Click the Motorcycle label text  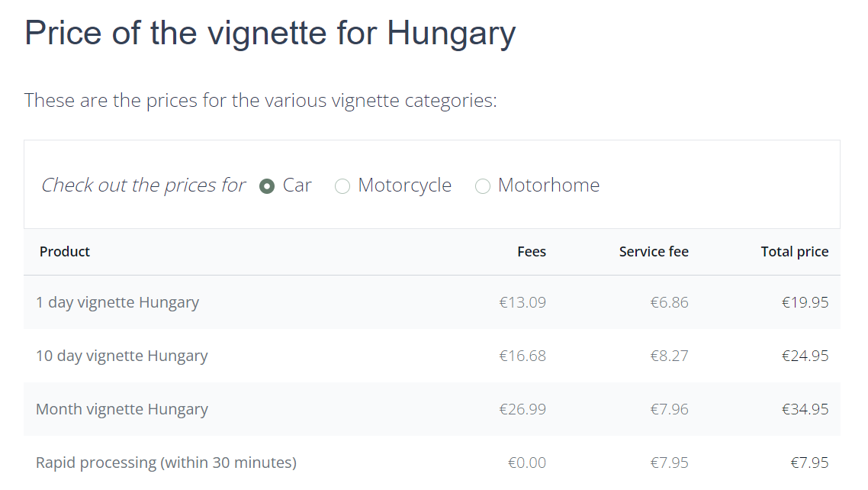[404, 185]
